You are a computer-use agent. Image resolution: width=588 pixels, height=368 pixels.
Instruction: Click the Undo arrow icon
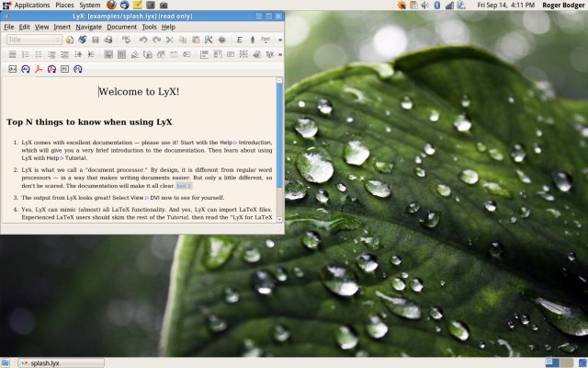coord(143,40)
